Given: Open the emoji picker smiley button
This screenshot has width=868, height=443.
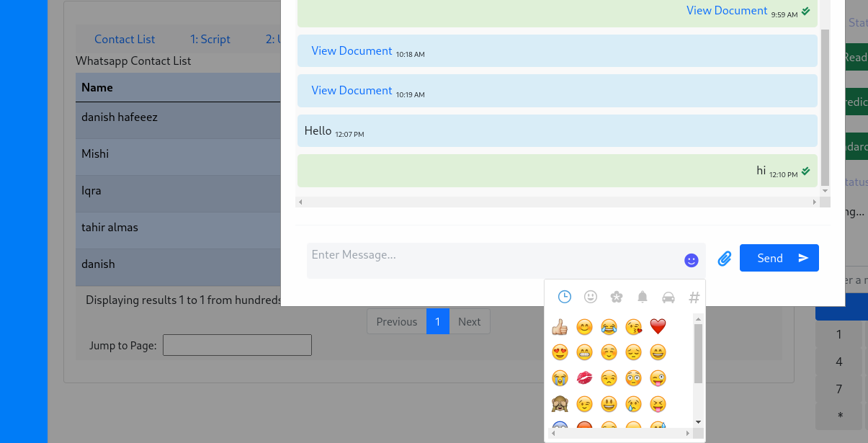Looking at the screenshot, I should point(691,260).
